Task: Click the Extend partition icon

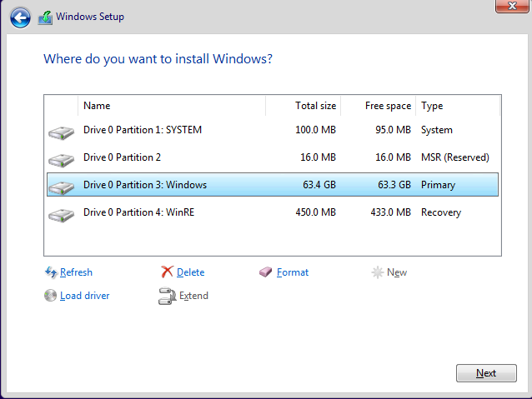Action: 167,296
